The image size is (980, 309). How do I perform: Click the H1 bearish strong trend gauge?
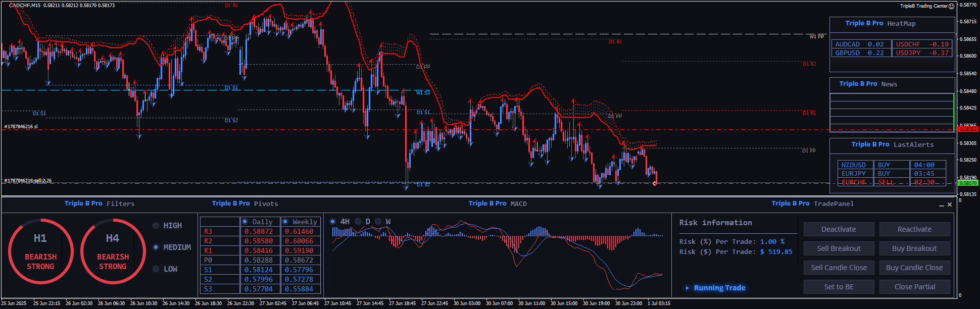click(x=40, y=251)
